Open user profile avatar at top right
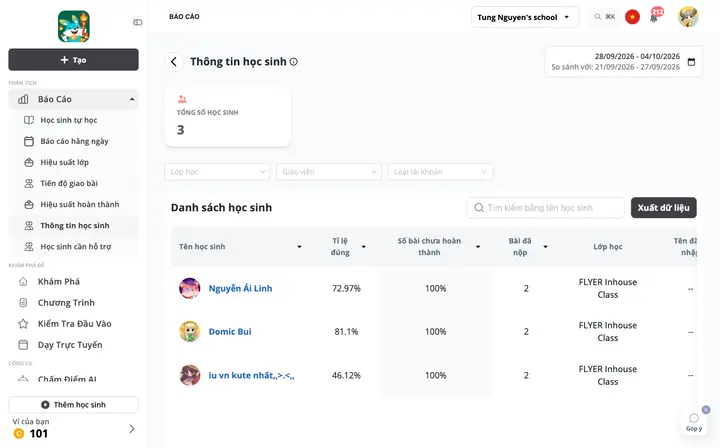Image resolution: width=720 pixels, height=448 pixels. (x=688, y=17)
